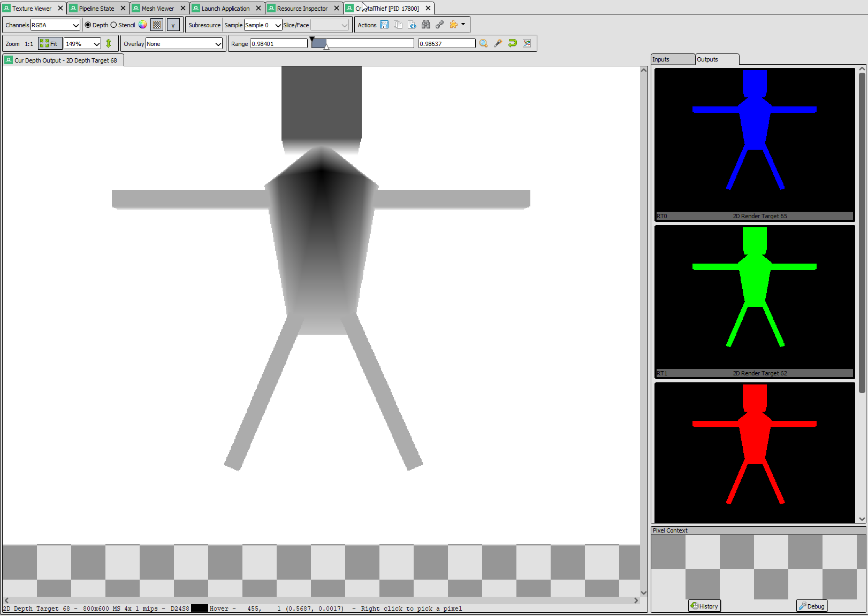Click the outputs panel scroll up arrow
Image resolution: width=868 pixels, height=616 pixels.
862,69
